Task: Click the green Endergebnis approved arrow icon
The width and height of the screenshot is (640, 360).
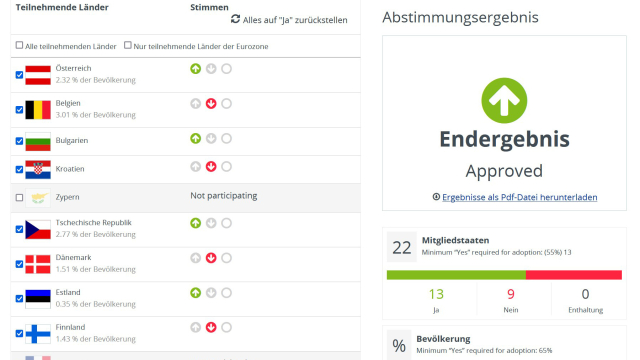Action: click(504, 100)
